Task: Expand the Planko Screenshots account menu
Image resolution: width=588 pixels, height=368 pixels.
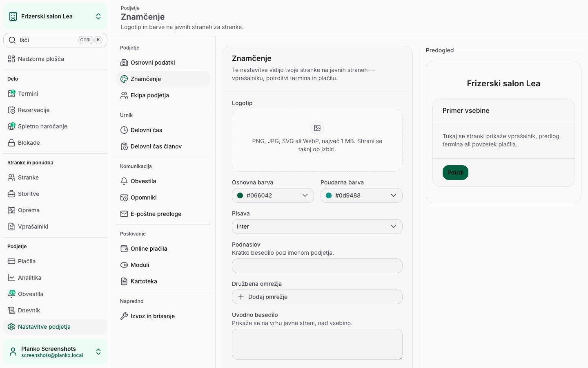Action: click(55, 352)
